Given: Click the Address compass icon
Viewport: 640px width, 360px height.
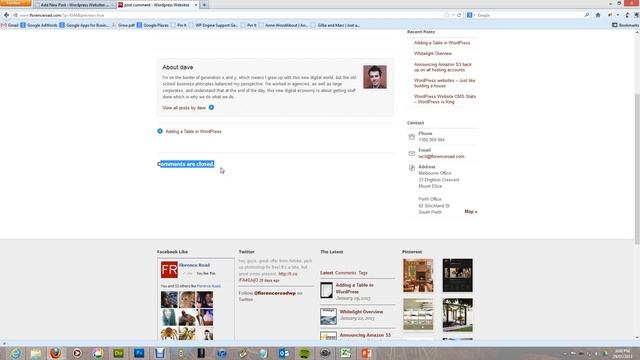Looking at the screenshot, I should click(412, 168).
